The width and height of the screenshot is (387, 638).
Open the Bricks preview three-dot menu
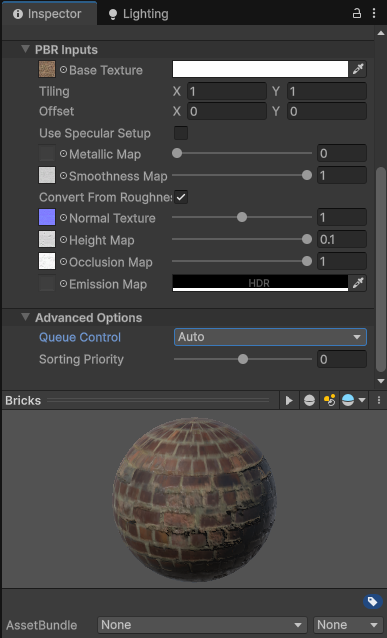pyautogui.click(x=378, y=400)
